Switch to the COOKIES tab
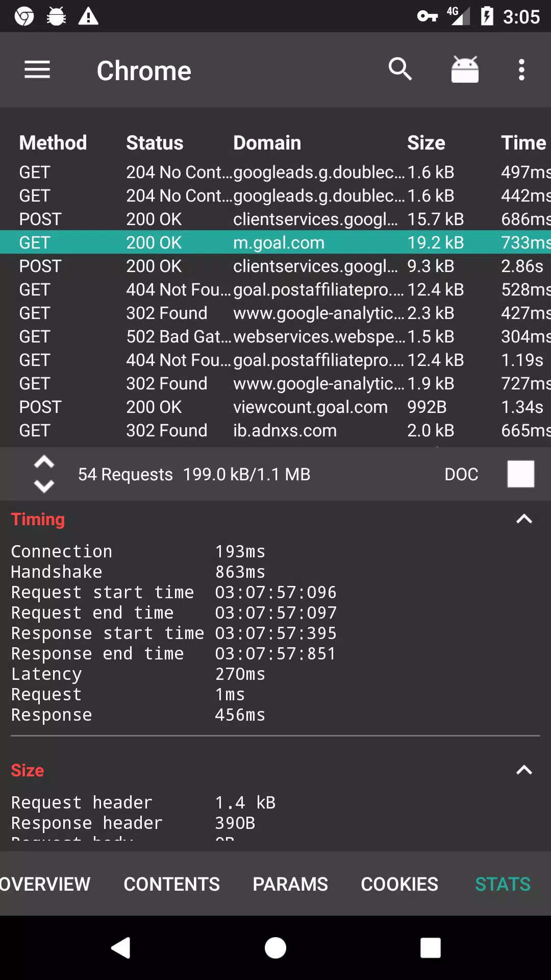 tap(399, 884)
